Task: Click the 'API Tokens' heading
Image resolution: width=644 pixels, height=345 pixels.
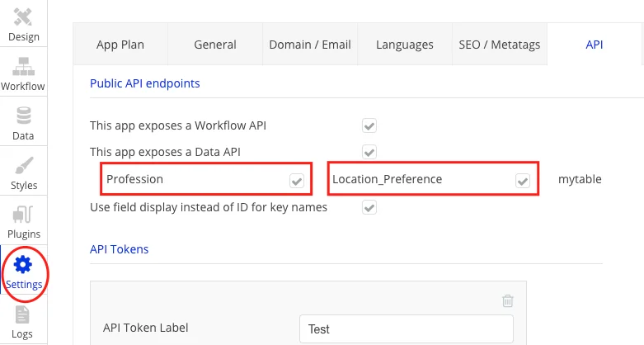Action: pos(119,249)
